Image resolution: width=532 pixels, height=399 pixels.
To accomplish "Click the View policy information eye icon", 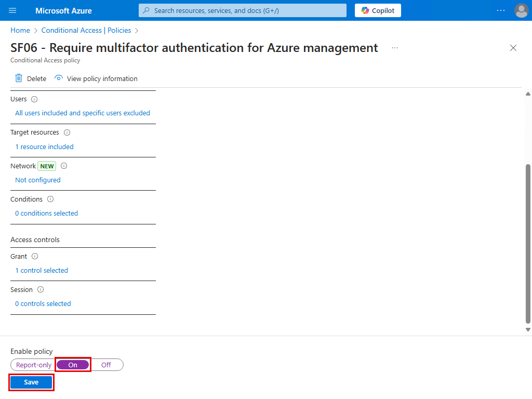I will point(59,78).
